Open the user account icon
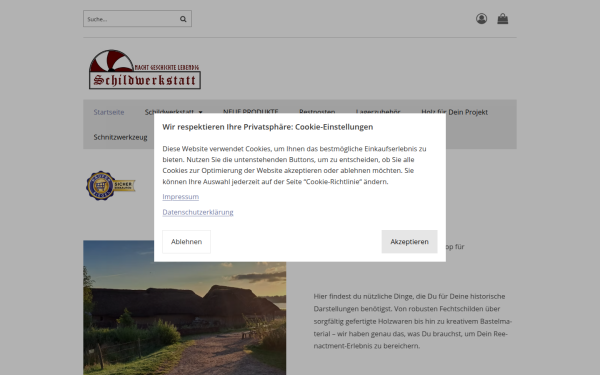The image size is (600, 375). (481, 19)
